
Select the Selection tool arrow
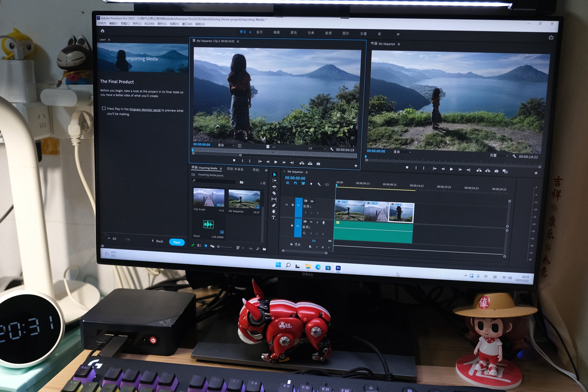click(274, 174)
